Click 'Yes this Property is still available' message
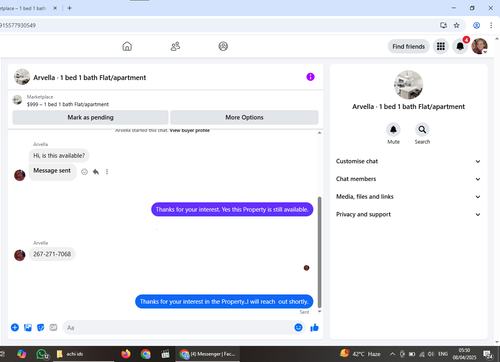This screenshot has height=362, width=500. (232, 209)
